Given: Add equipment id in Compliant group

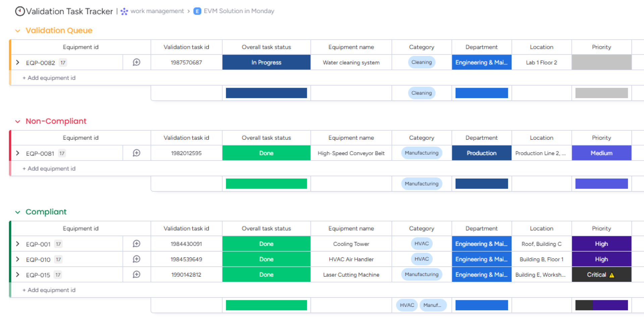Looking at the screenshot, I should click(49, 290).
